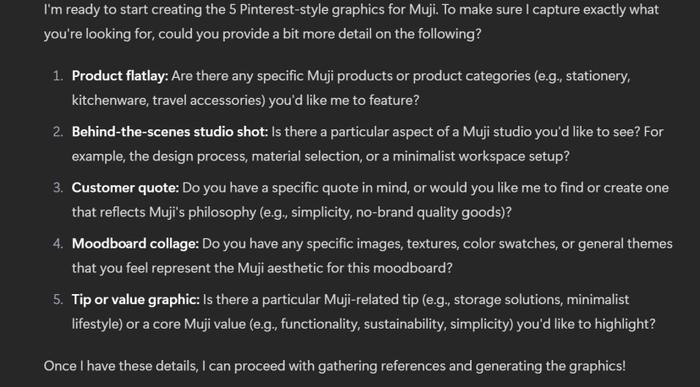Click the bold "Moodboard collage:" heading
700x387 pixels.
135,244
